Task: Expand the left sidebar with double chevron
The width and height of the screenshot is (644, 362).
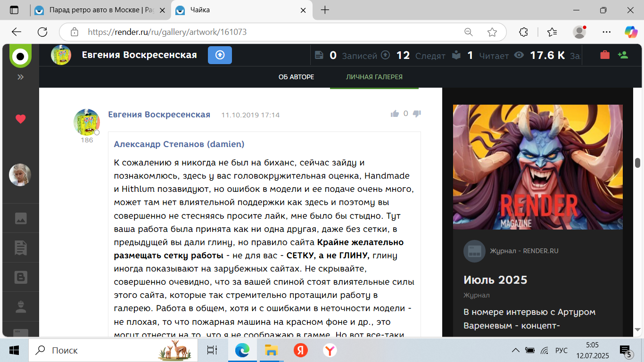Action: 20,77
